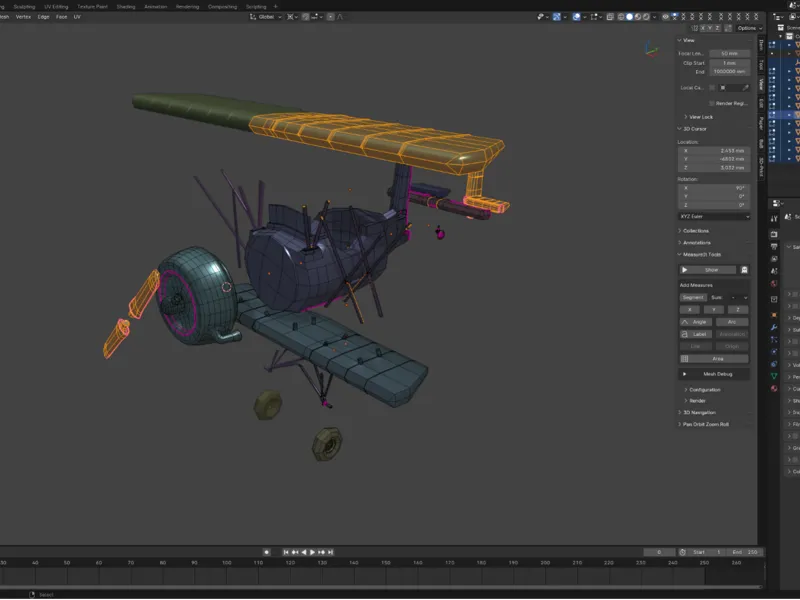The image size is (800, 600).
Task: Click the Area measure button
Action: (x=714, y=359)
